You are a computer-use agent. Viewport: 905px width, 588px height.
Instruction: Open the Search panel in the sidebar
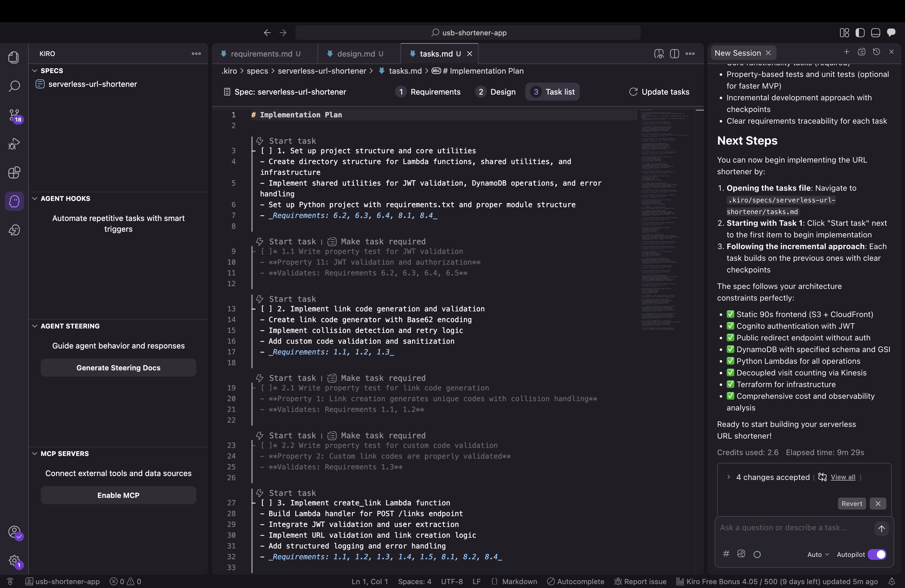(x=14, y=86)
